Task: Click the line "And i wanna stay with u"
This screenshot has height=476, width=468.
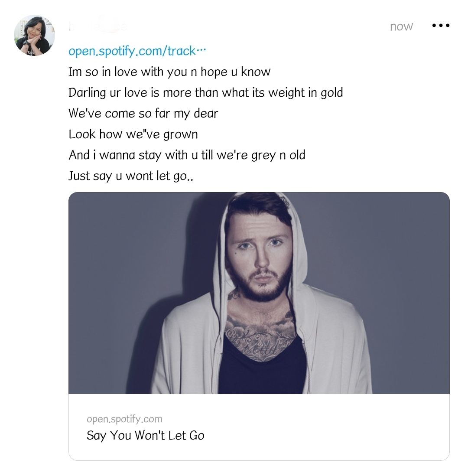Action: click(x=187, y=155)
